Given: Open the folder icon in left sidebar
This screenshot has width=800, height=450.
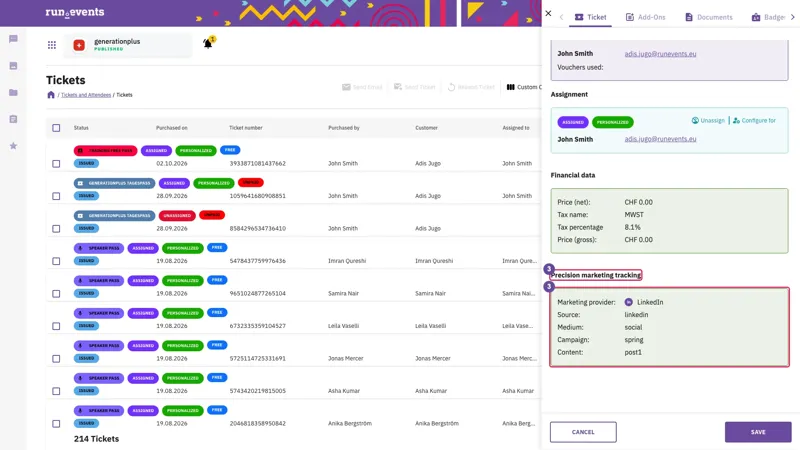Looking at the screenshot, I should point(13,92).
